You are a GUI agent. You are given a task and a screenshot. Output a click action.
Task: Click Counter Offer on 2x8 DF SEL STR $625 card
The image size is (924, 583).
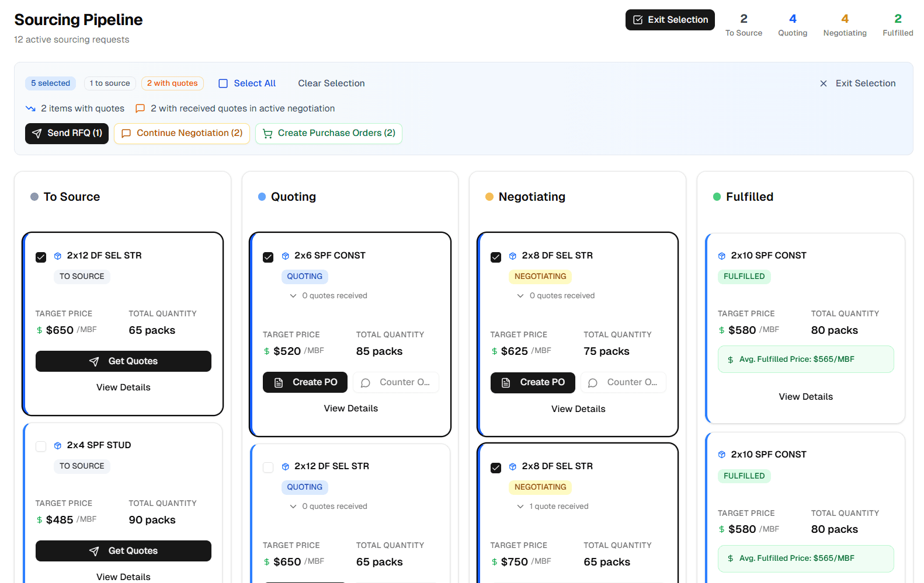(x=623, y=382)
